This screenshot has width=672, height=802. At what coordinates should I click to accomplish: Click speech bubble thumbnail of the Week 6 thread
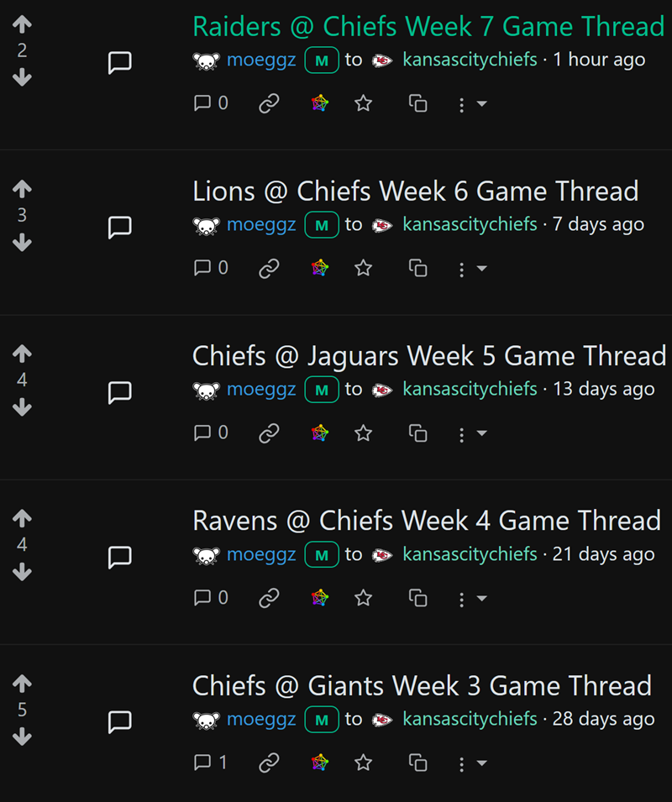click(x=120, y=227)
